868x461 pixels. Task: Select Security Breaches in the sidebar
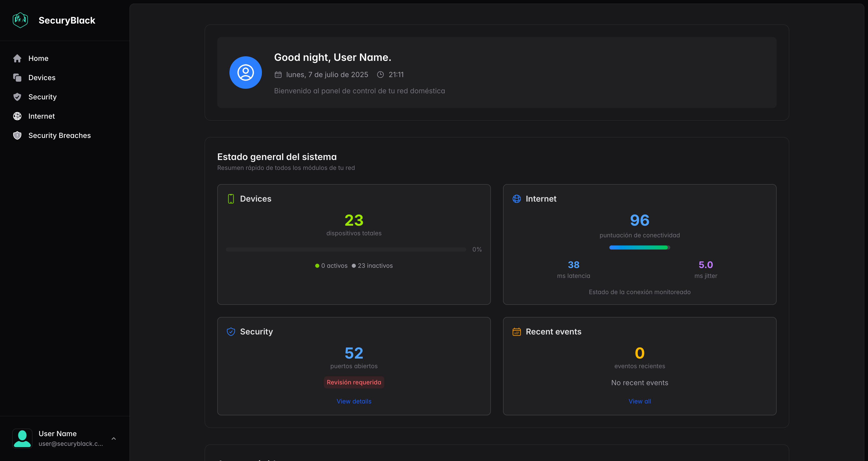pyautogui.click(x=65, y=135)
